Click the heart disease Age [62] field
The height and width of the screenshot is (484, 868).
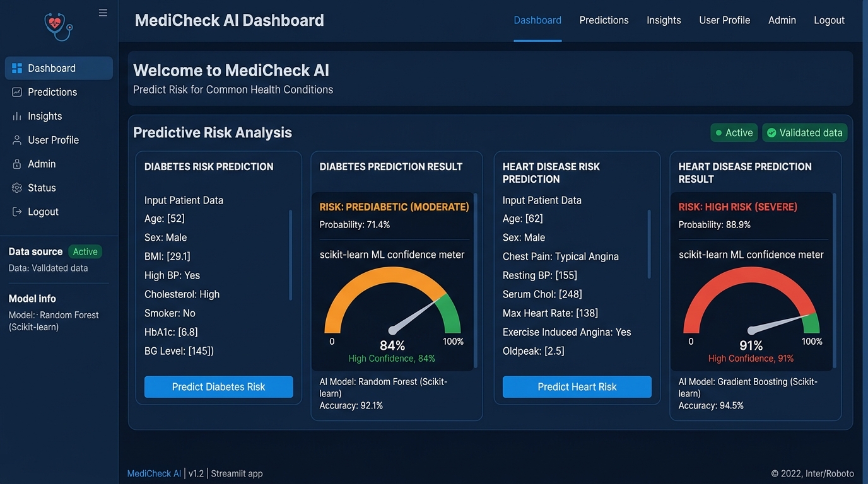(x=523, y=219)
